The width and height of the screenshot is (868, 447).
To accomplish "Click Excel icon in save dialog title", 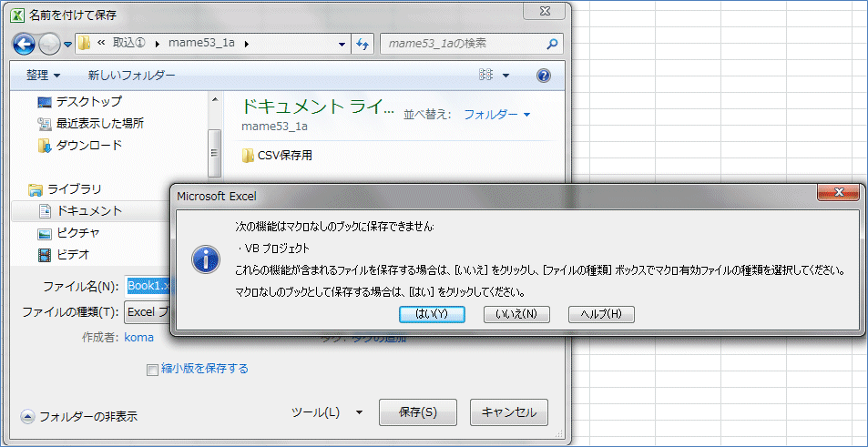I will click(17, 15).
